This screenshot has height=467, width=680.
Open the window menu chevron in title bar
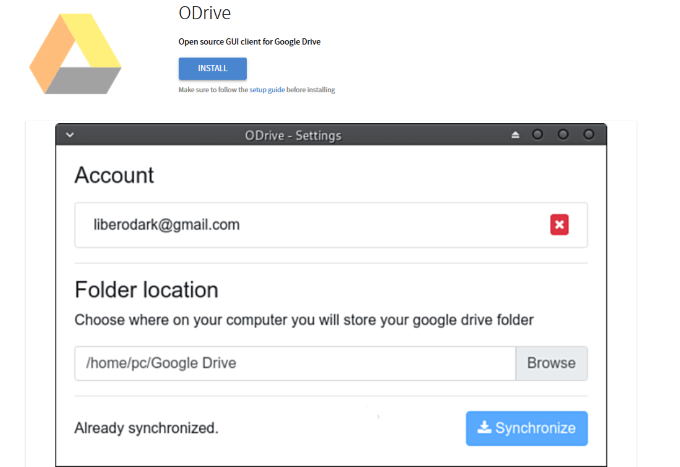pos(70,135)
